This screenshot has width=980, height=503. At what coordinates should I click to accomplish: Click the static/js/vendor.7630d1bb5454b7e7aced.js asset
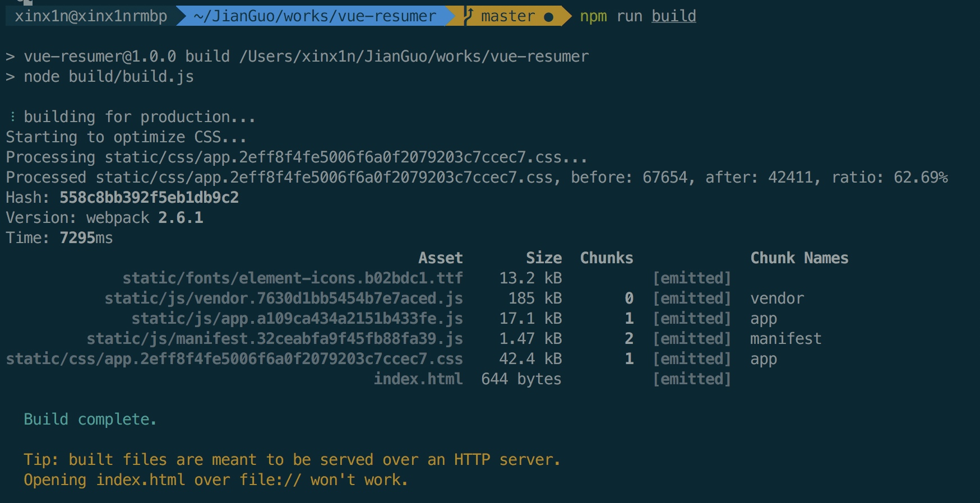click(284, 298)
